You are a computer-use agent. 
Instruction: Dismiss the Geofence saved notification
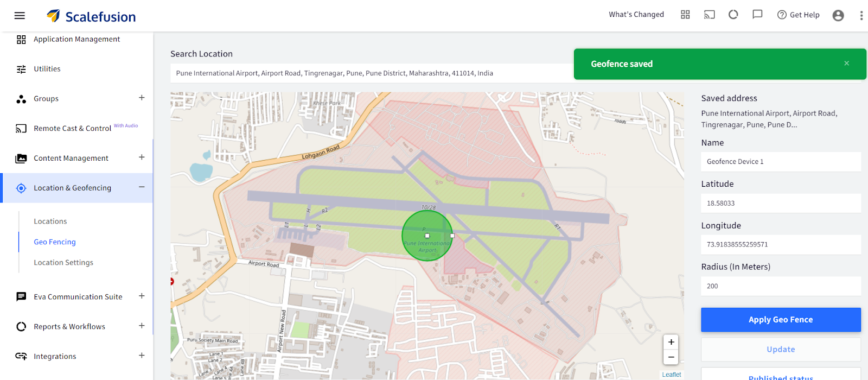point(846,64)
